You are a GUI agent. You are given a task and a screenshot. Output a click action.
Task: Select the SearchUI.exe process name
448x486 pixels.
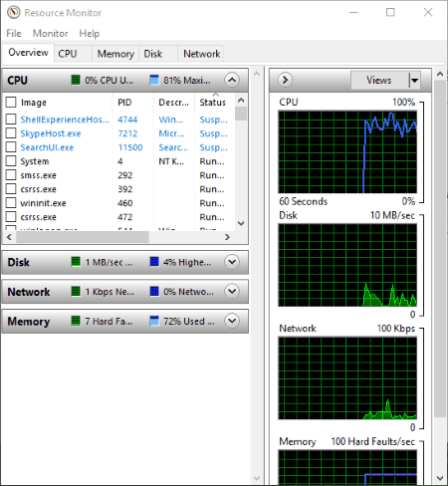click(x=47, y=147)
